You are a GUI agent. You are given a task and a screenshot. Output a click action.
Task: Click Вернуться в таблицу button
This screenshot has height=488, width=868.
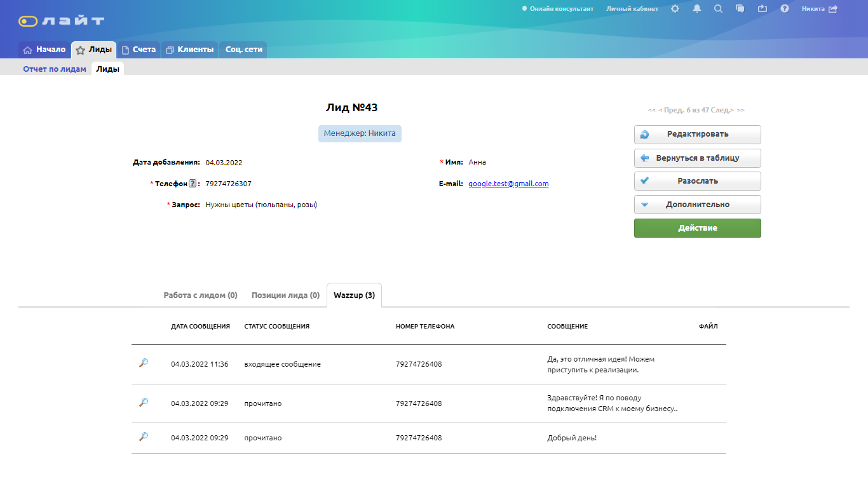[x=697, y=158]
